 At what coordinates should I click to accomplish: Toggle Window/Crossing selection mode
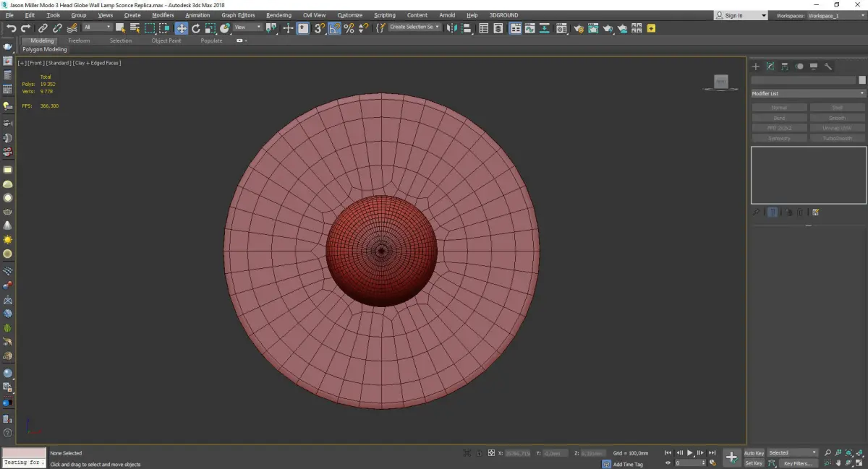(165, 28)
